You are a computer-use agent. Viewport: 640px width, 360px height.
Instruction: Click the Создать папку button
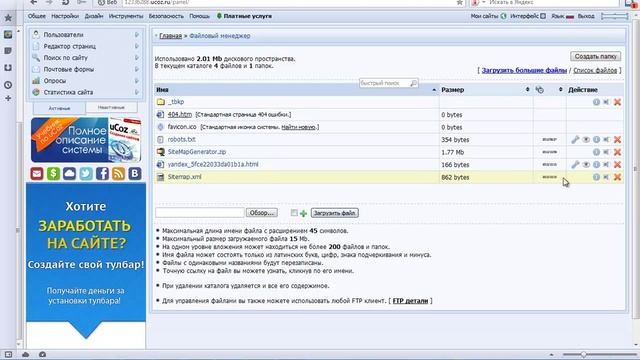(x=596, y=56)
